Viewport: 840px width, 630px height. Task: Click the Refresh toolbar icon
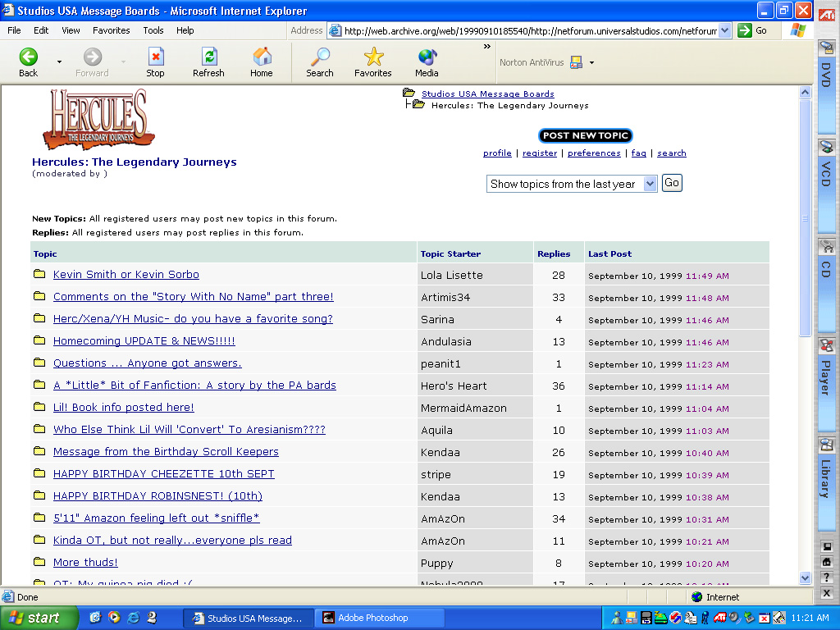[208, 62]
